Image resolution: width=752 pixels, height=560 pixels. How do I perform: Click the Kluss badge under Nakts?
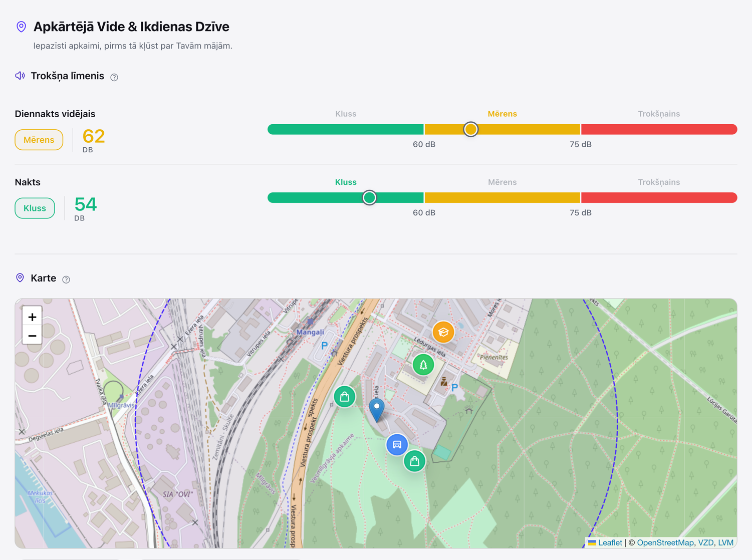click(35, 208)
